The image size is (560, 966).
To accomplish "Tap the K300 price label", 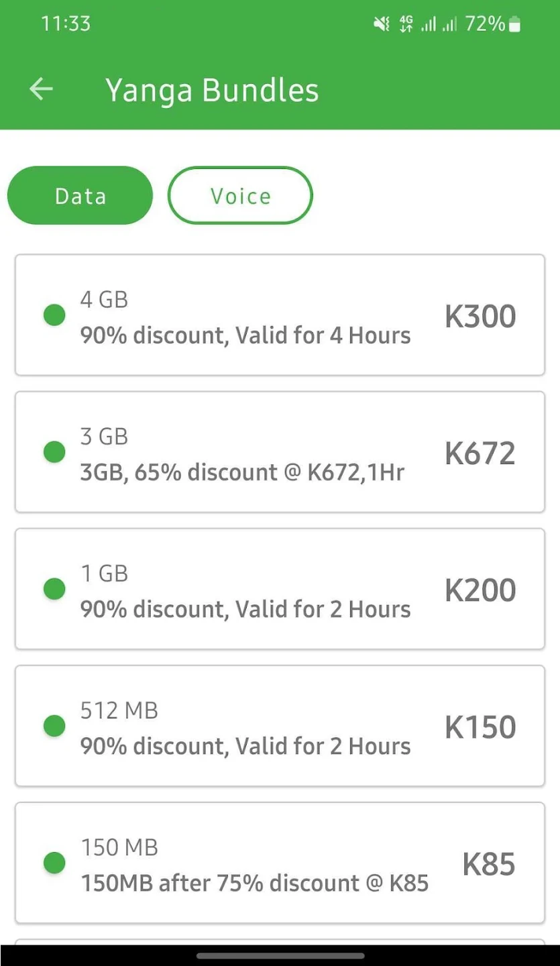I will pos(480,317).
